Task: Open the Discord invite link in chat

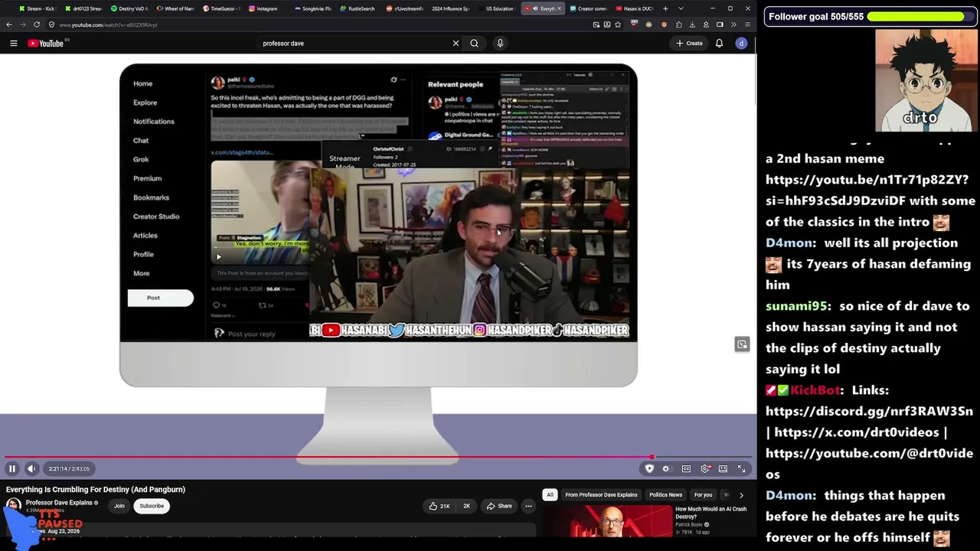Action: pos(869,411)
